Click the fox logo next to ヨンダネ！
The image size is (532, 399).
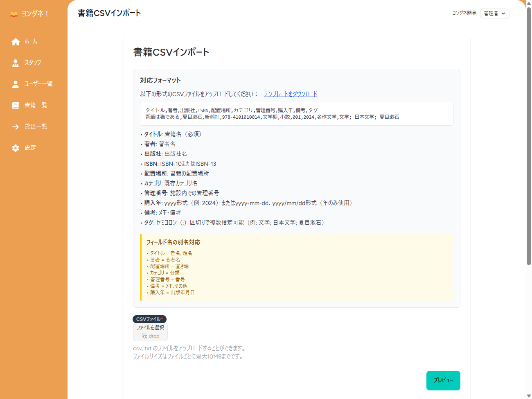(x=14, y=14)
